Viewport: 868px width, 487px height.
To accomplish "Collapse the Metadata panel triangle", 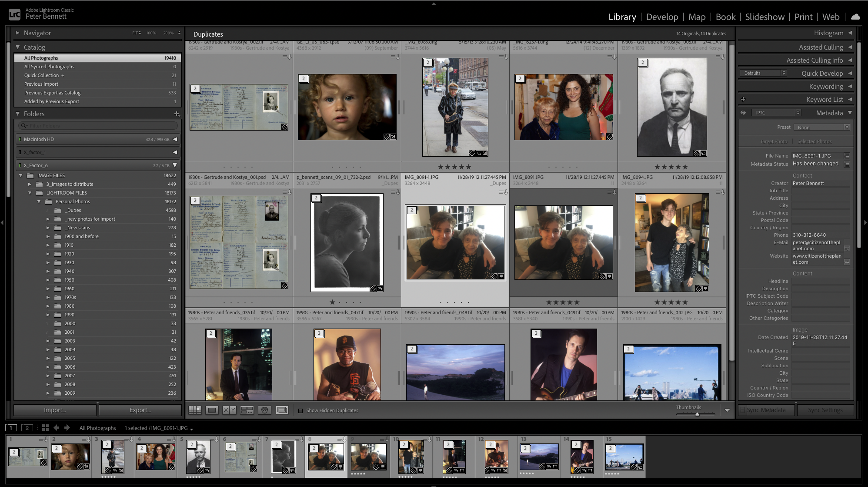I will 850,113.
